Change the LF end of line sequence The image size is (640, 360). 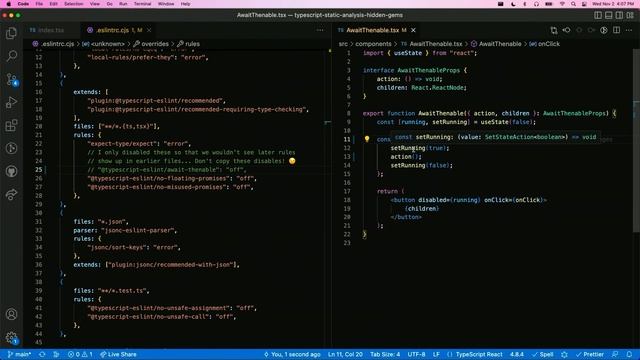436,354
